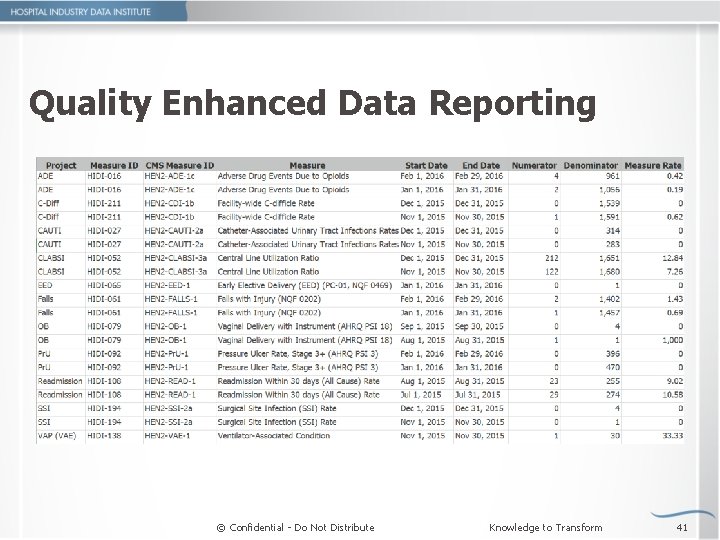
Task: Click the Confidential - Do Not Distribute footer
Action: (295, 528)
